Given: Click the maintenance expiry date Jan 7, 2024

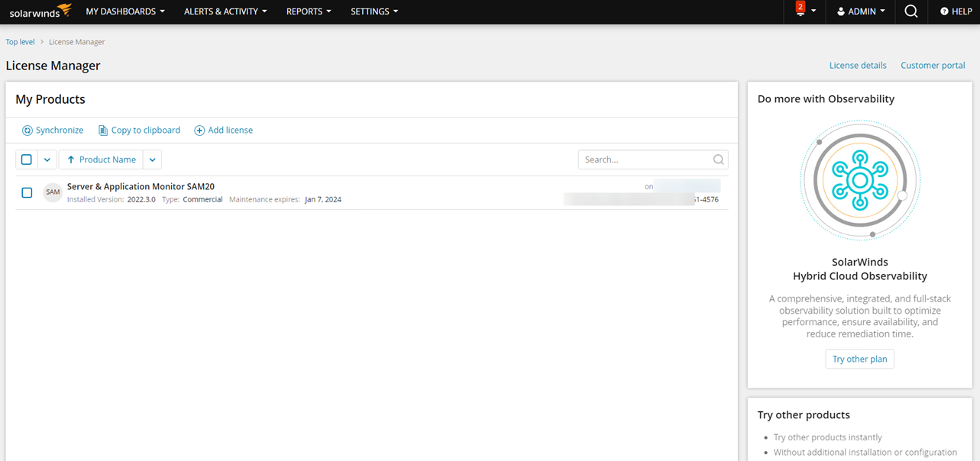Looking at the screenshot, I should (x=323, y=200).
